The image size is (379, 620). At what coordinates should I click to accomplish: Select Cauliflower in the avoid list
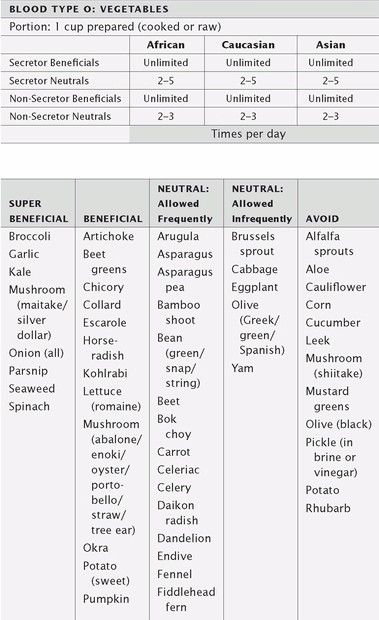coord(336,287)
